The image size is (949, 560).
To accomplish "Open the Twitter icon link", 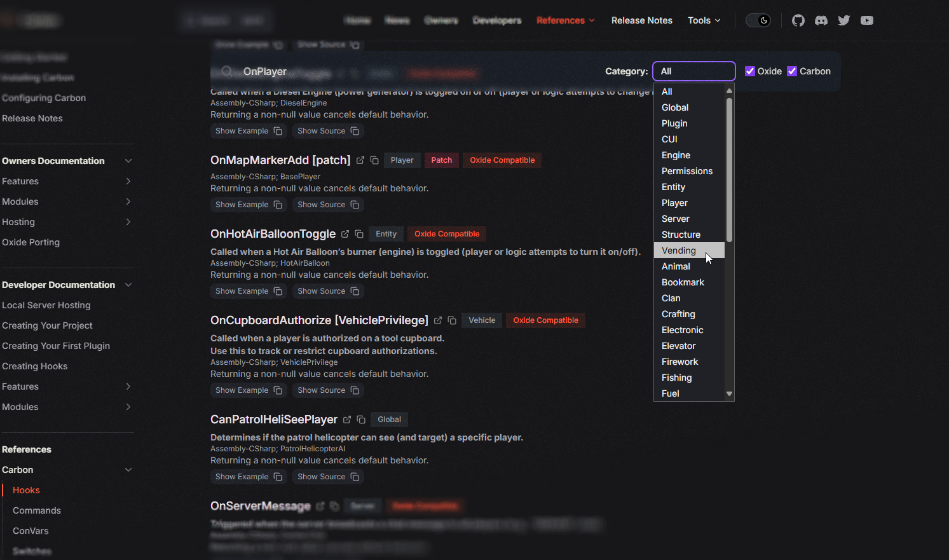I will pos(844,20).
